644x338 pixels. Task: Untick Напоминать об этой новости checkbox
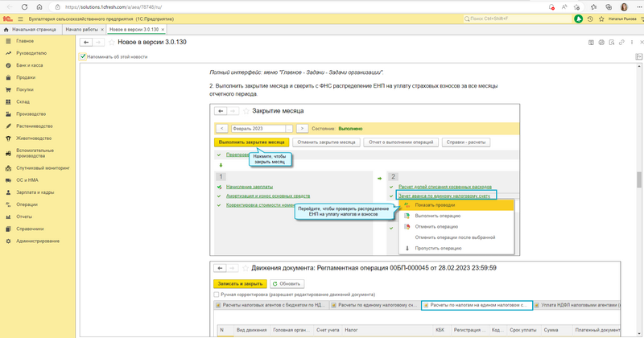click(x=83, y=56)
